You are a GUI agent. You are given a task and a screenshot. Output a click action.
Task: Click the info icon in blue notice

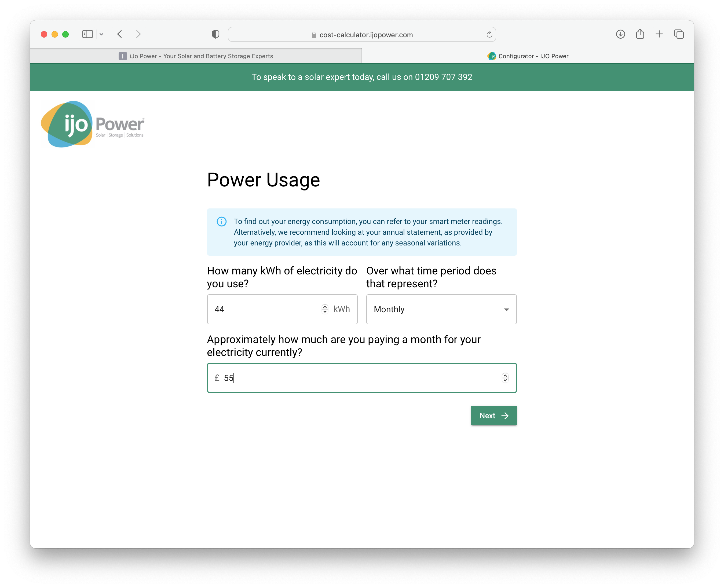pyautogui.click(x=222, y=222)
